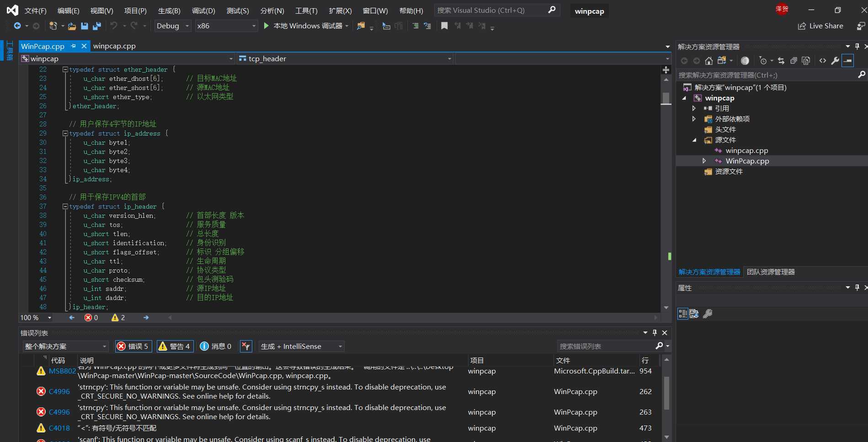Collapse the ip_header struct at line 37
Viewport: 868px width, 442px height.
pos(65,206)
